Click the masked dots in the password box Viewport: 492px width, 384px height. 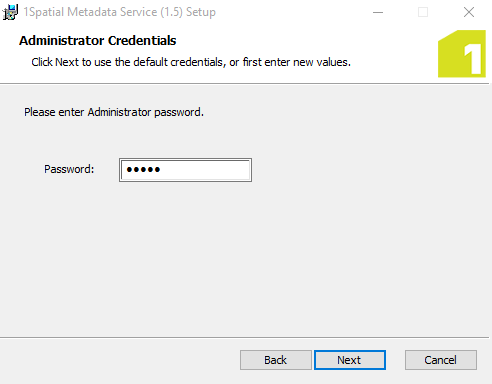(143, 170)
